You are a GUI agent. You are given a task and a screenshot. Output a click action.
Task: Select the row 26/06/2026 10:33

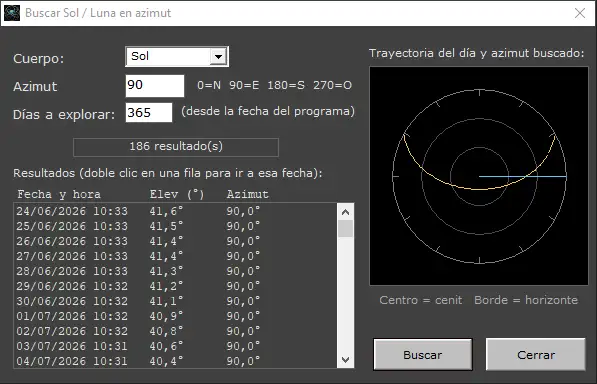[x=175, y=241]
